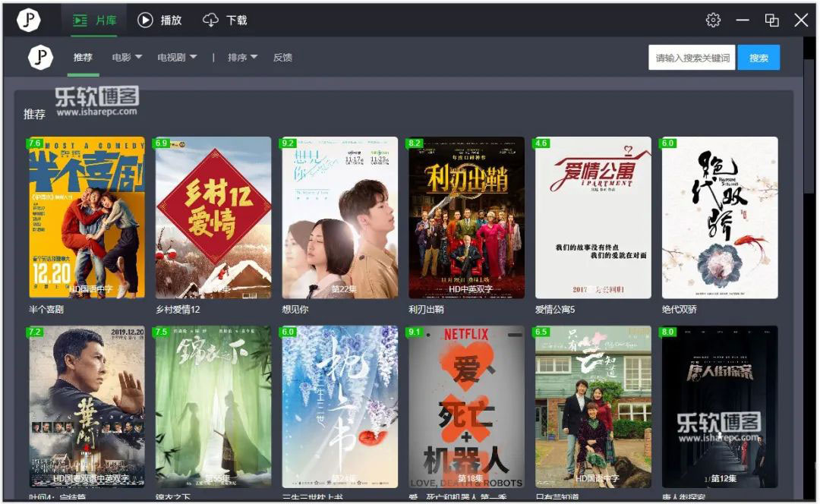820x504 pixels.
Task: Open the settings gear menu
Action: 713,20
